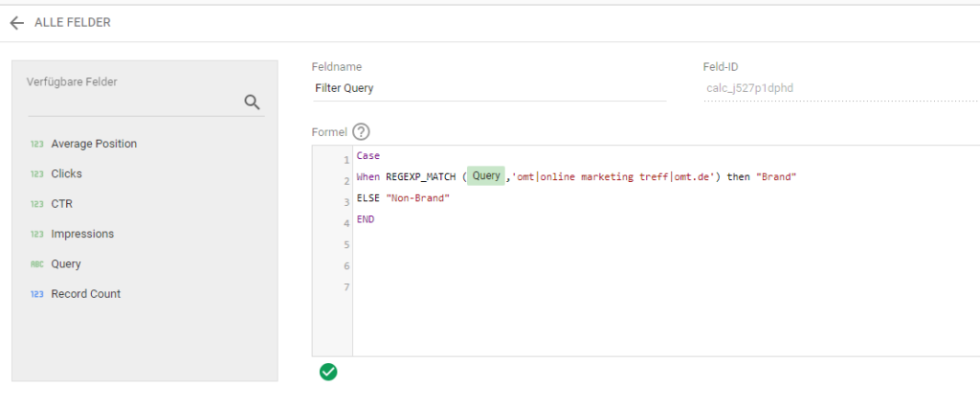Click the 123 type icon beside Clicks

coord(37,174)
